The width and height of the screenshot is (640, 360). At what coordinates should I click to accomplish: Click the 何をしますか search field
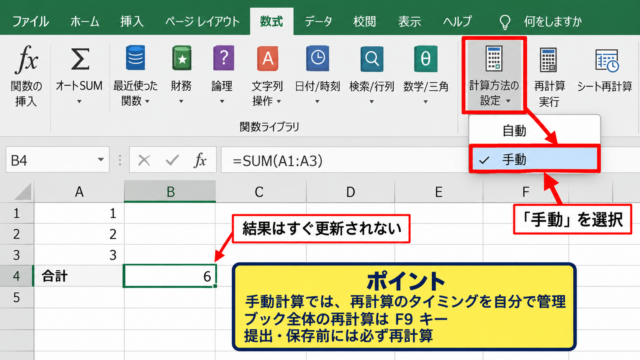(x=553, y=21)
